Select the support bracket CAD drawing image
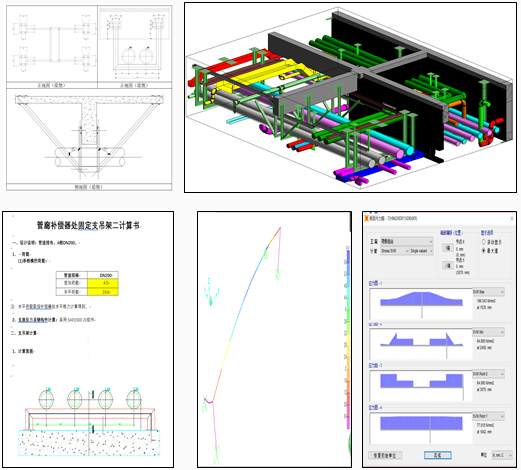The image size is (521, 470). tap(89, 98)
